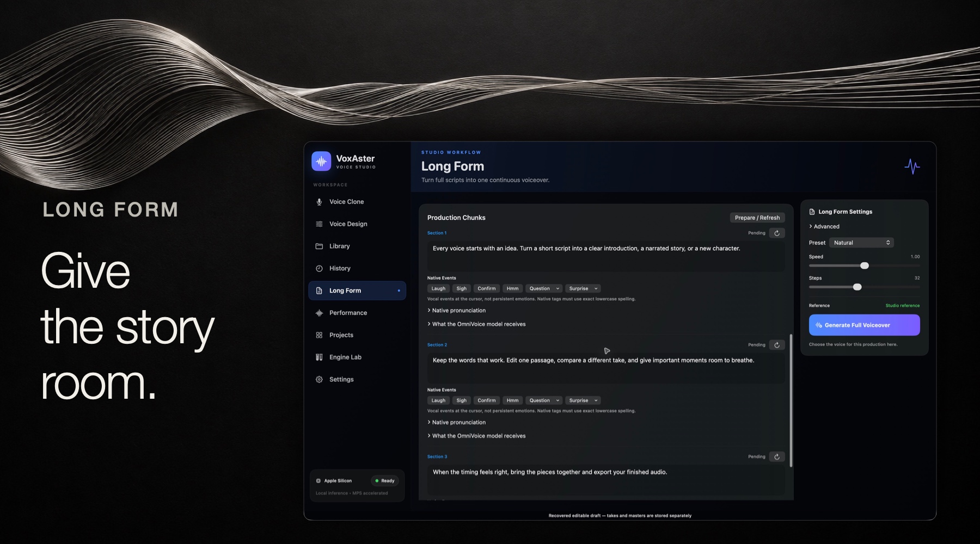Click the waveform icon beside Performance

click(x=319, y=313)
